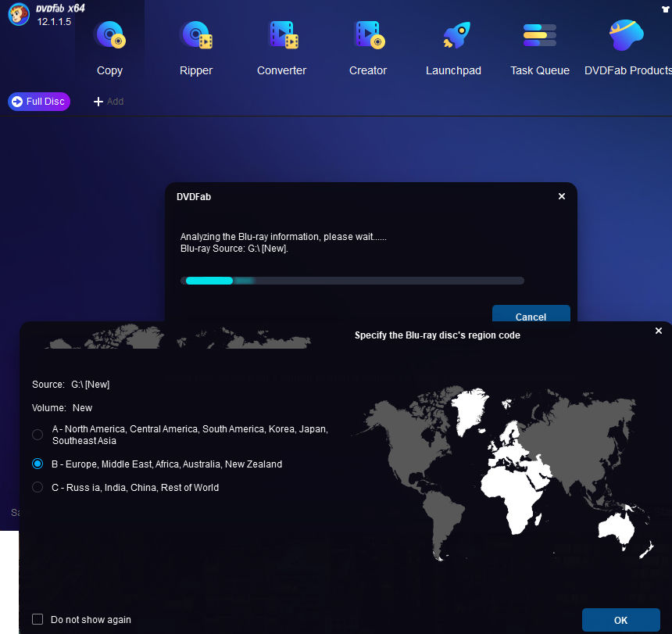The width and height of the screenshot is (672, 634).
Task: Select region B - Europe radio
Action: [x=38, y=464]
